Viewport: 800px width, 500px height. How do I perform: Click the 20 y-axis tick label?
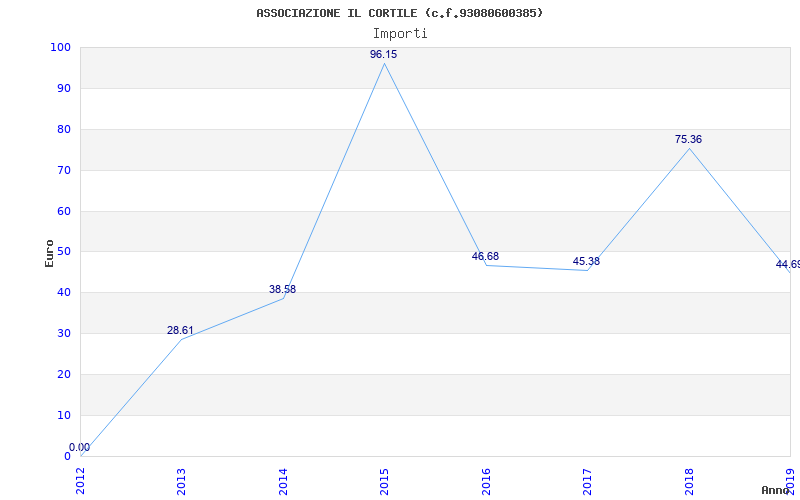[x=64, y=374]
